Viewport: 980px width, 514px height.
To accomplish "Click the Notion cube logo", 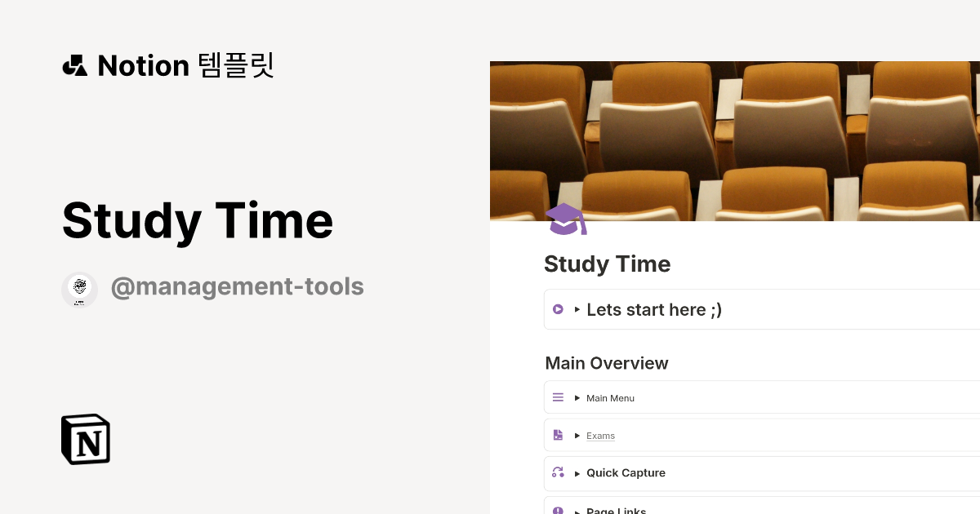I will click(x=86, y=439).
